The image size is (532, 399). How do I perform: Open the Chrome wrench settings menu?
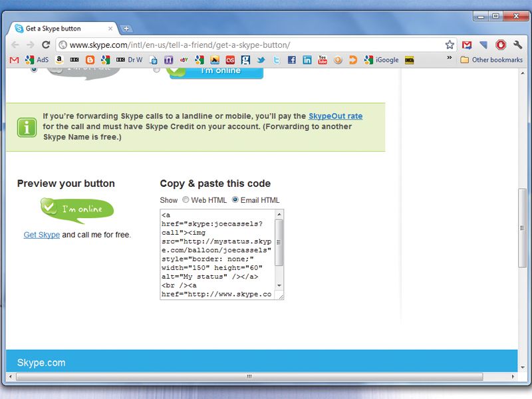tap(517, 45)
